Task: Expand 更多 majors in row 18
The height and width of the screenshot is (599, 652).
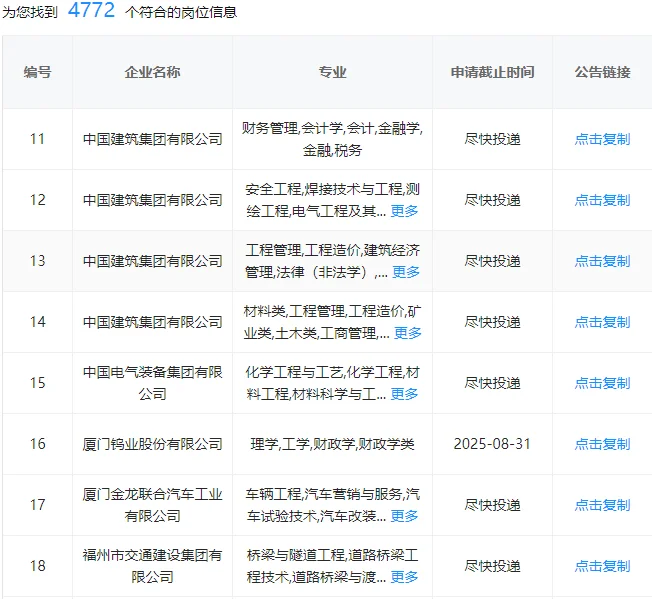Action: [404, 577]
